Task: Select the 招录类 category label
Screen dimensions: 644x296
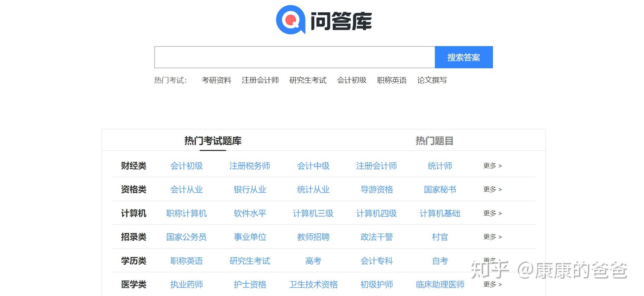Action: coord(134,237)
